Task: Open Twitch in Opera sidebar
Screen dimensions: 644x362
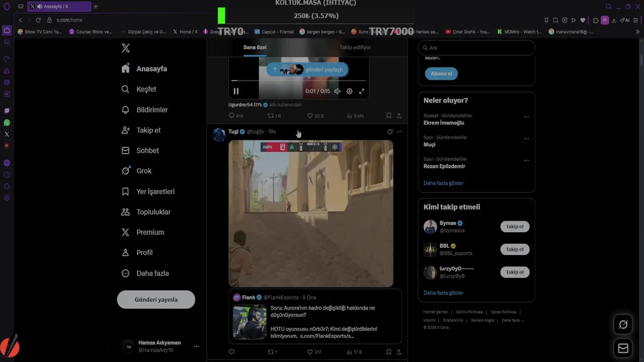Action: click(x=7, y=111)
